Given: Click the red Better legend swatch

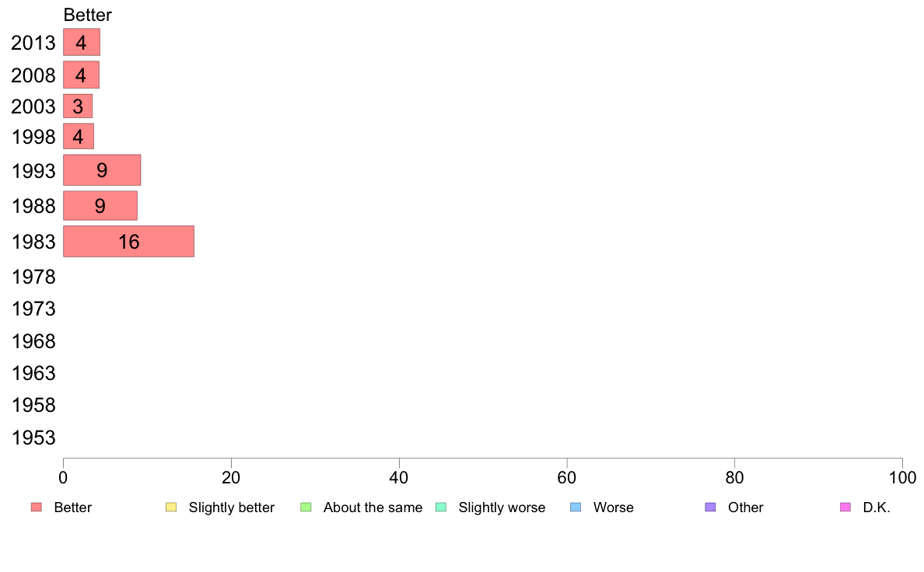Looking at the screenshot, I should click(37, 507).
